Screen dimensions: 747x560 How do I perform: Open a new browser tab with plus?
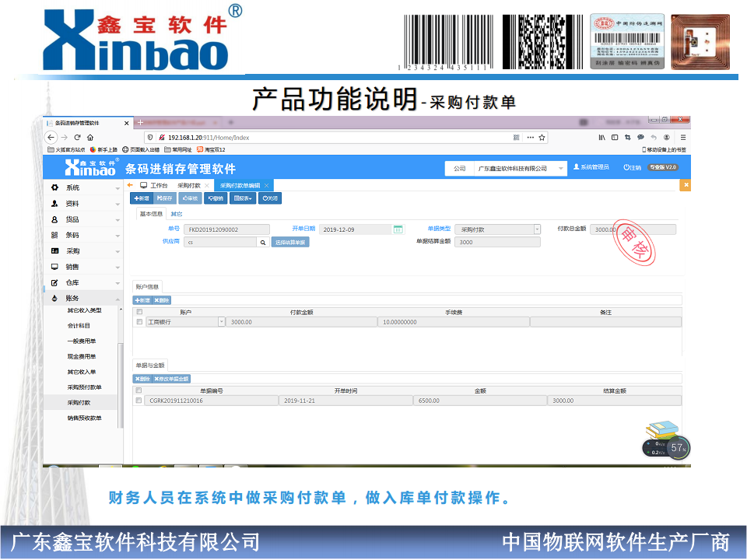140,123
